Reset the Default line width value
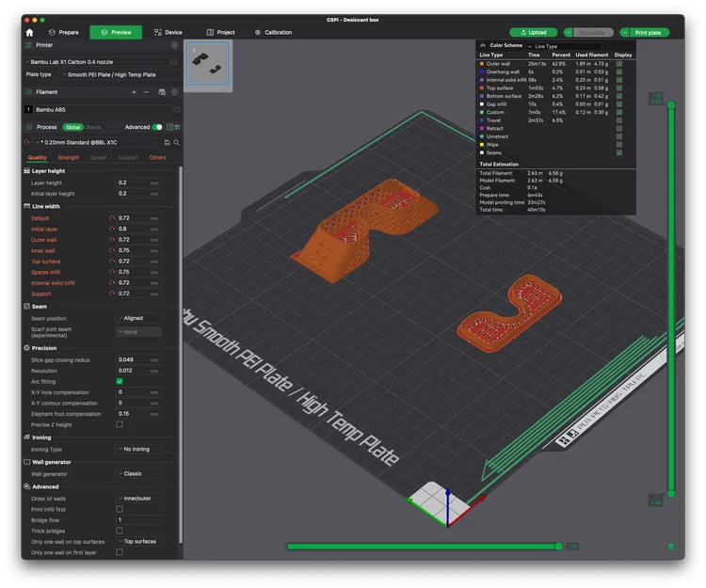The width and height of the screenshot is (706, 588). [x=112, y=217]
